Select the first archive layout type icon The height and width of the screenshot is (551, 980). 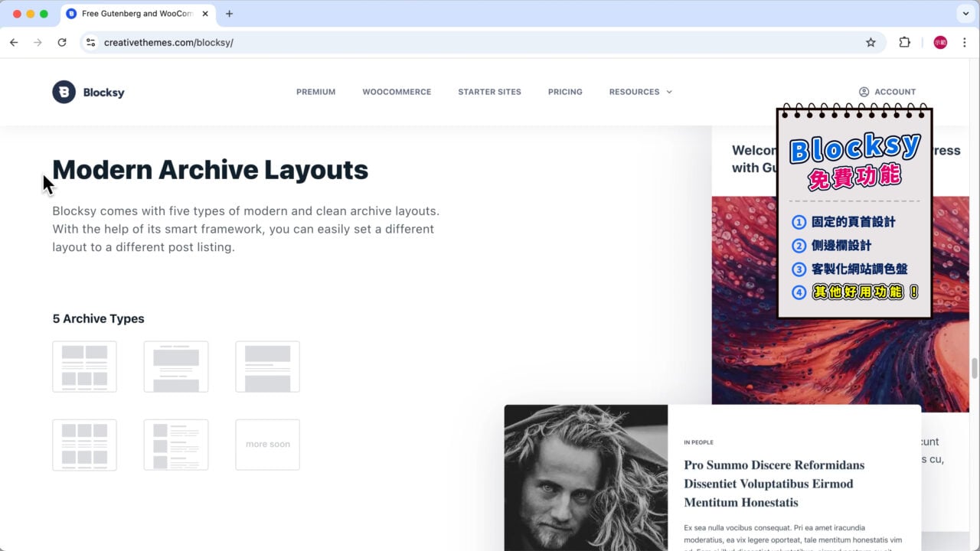click(x=84, y=367)
